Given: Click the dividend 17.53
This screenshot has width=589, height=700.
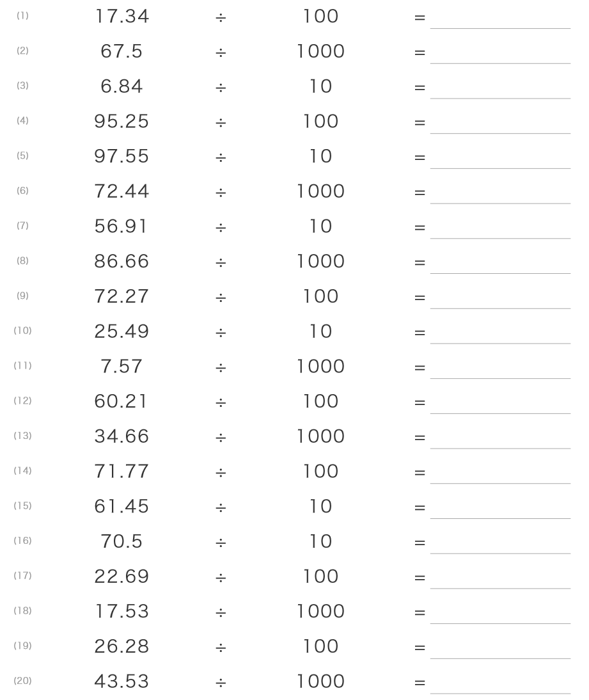Looking at the screenshot, I should coord(122,612).
